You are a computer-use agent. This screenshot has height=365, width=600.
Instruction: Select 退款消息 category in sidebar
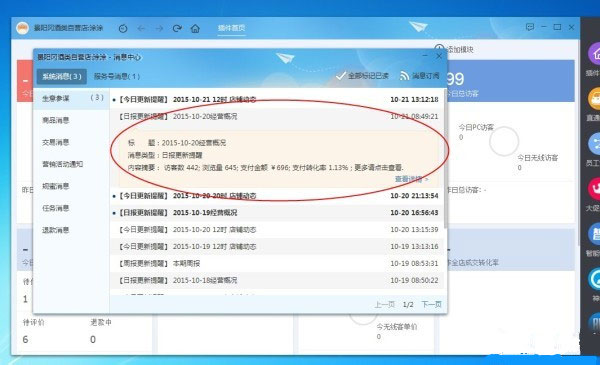pos(55,230)
